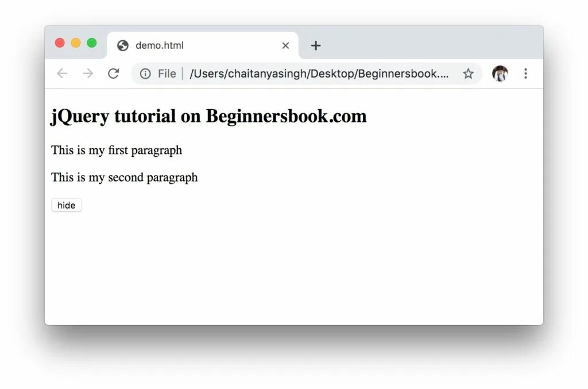588x389 pixels.
Task: Minimize the window with the yellow button
Action: (x=76, y=43)
